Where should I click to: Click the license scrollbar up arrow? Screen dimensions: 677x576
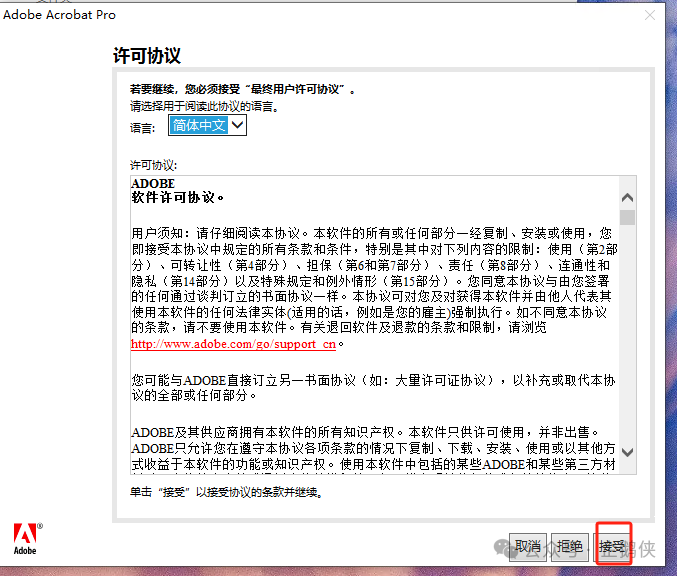pyautogui.click(x=627, y=198)
